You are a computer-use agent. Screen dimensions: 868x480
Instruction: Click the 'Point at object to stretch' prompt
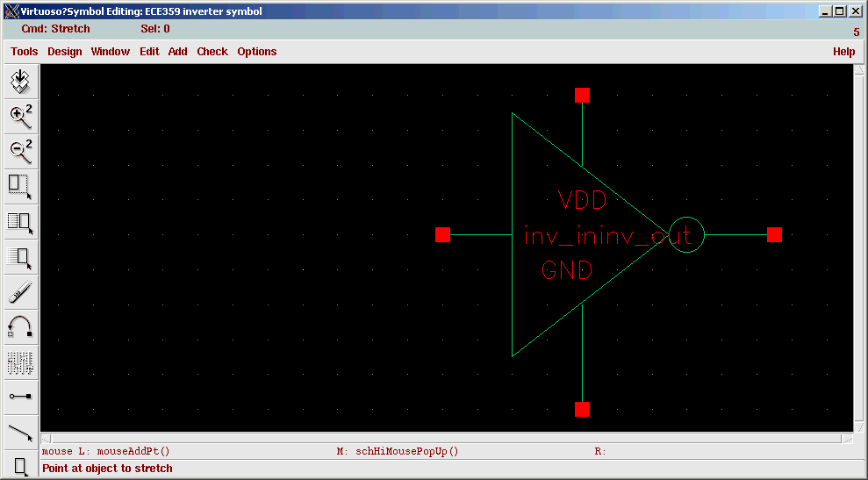107,469
